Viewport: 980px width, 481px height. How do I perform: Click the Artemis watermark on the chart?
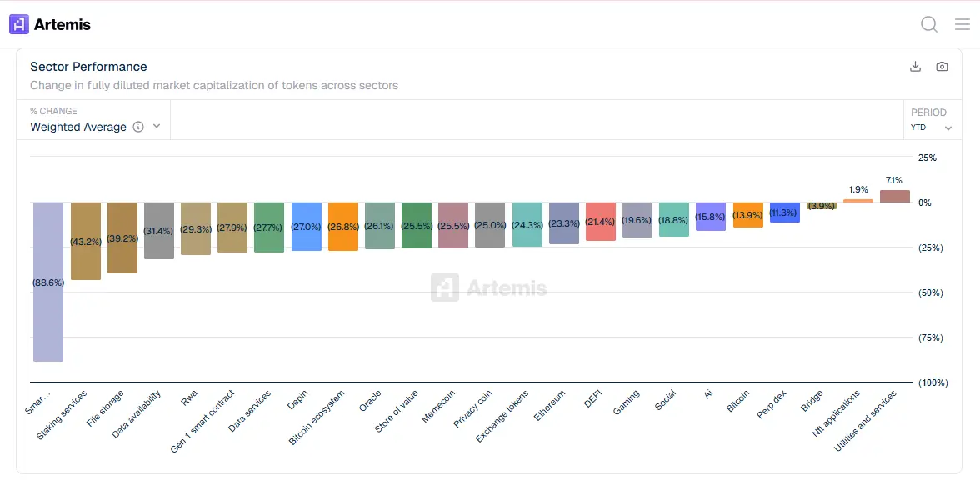click(x=487, y=288)
